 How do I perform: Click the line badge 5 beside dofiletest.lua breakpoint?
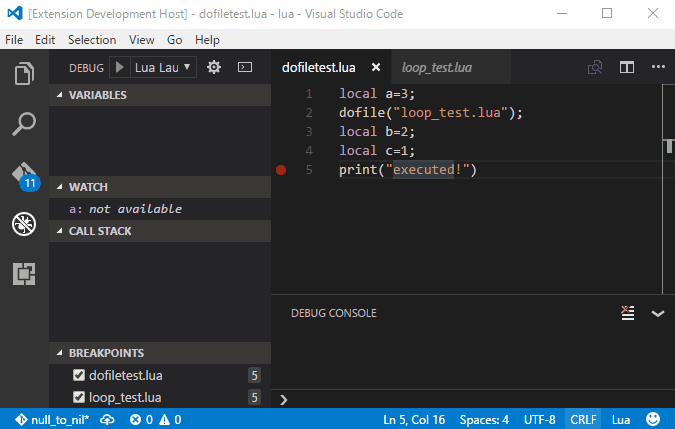click(x=254, y=375)
